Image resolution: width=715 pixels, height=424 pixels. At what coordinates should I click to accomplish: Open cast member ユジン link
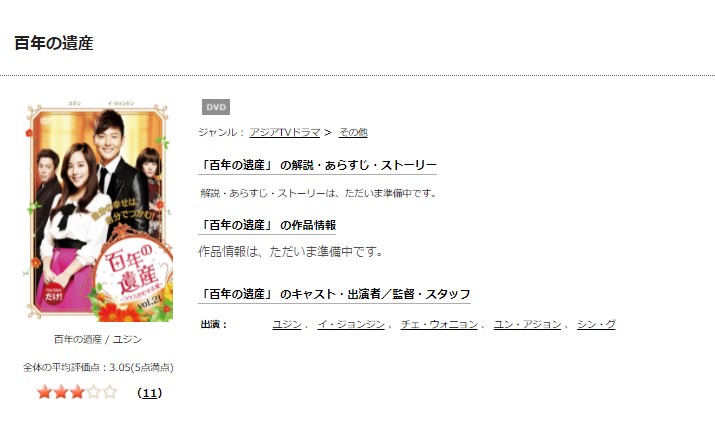(x=287, y=324)
